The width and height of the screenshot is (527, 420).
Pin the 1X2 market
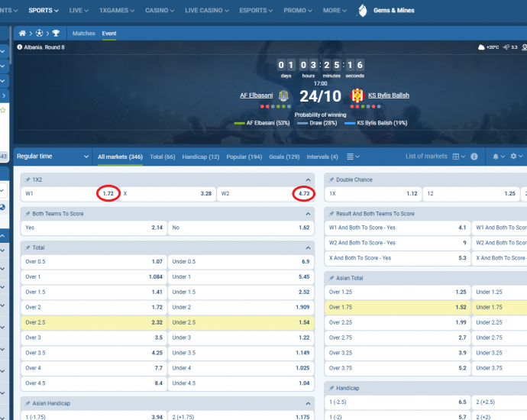[x=27, y=179]
